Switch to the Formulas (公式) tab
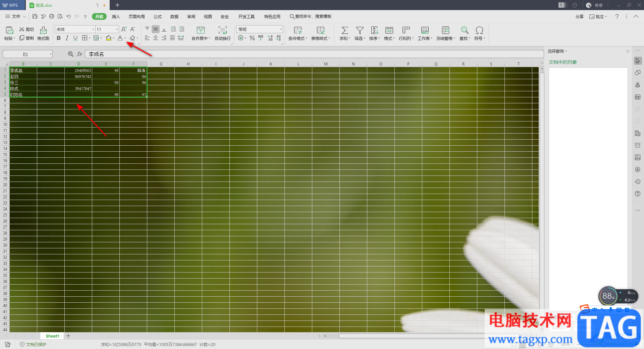The height and width of the screenshot is (349, 644). [158, 16]
